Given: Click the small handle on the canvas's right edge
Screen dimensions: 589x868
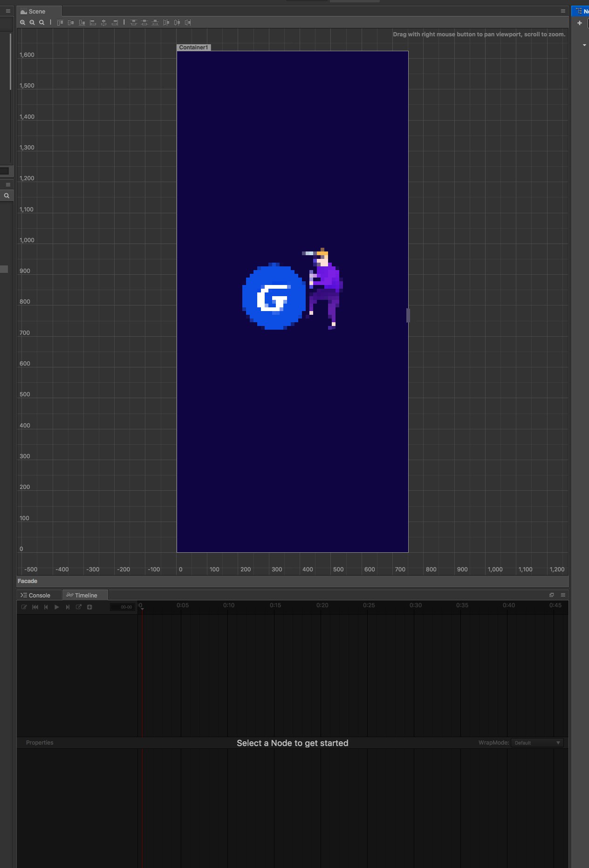Looking at the screenshot, I should (x=408, y=315).
